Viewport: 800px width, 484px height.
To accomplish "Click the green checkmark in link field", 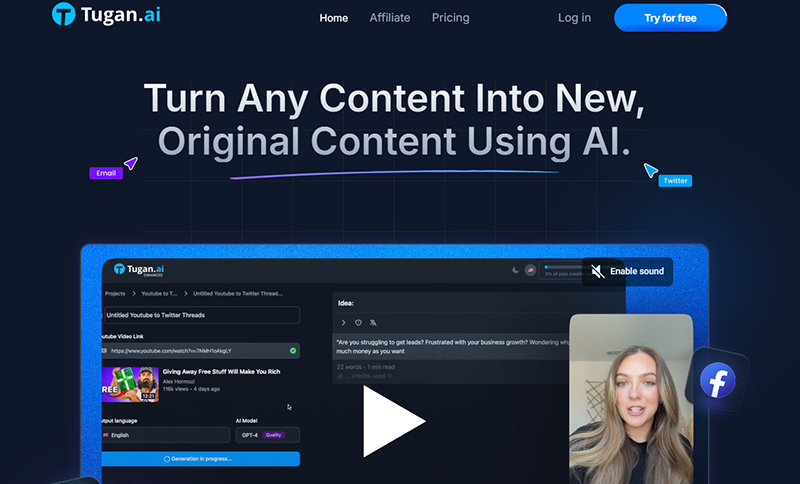I will tap(293, 351).
